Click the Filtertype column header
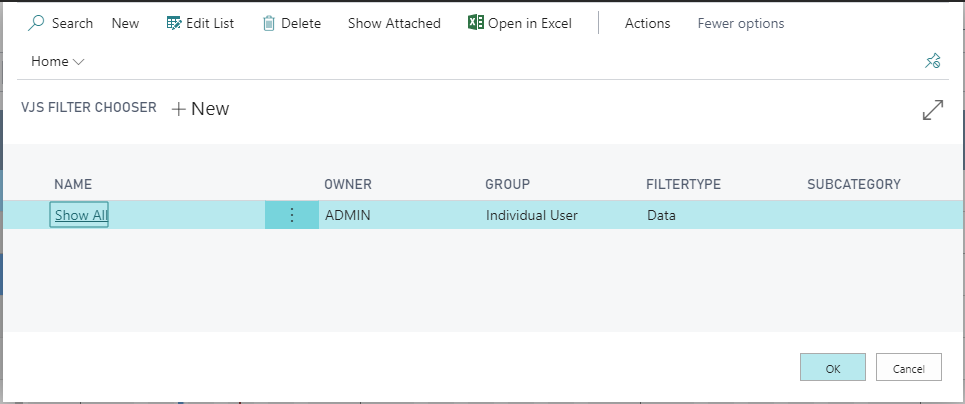 [x=683, y=184]
